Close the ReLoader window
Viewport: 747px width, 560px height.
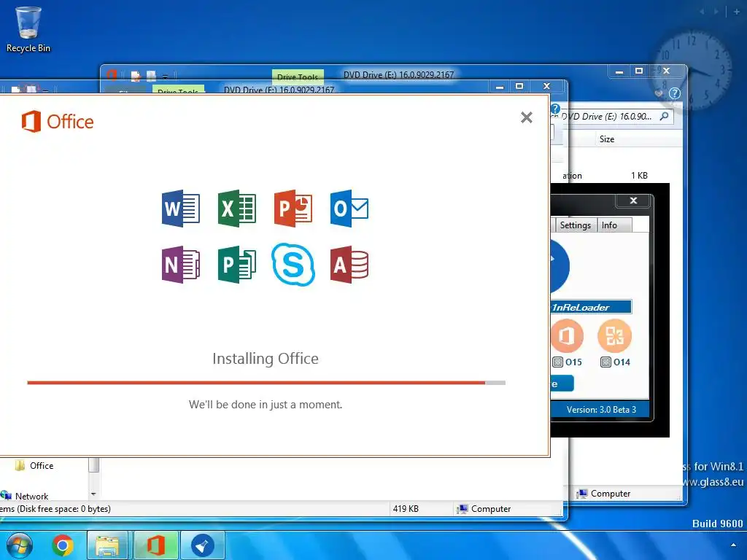[x=633, y=201]
